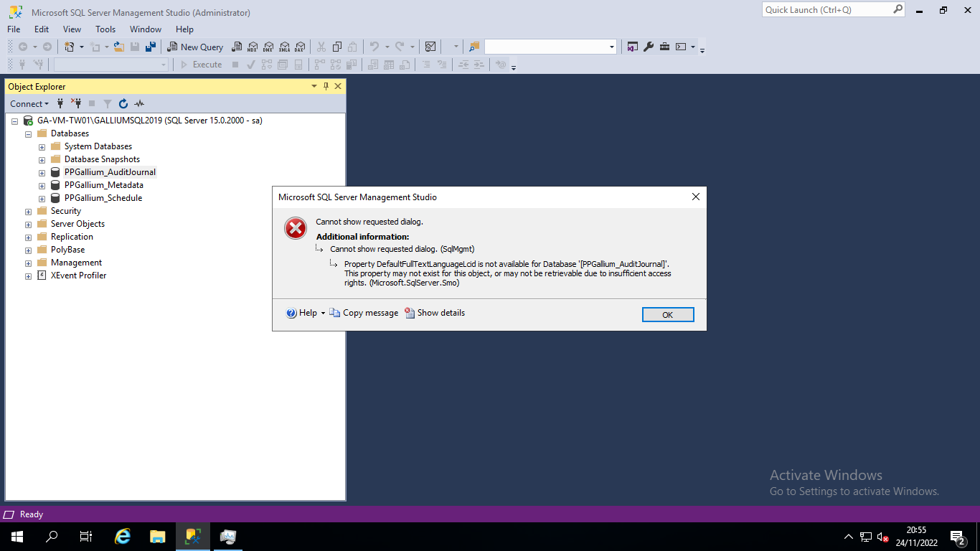Image resolution: width=980 pixels, height=551 pixels.
Task: Click the Activity Monitor pulse icon
Action: click(139, 103)
